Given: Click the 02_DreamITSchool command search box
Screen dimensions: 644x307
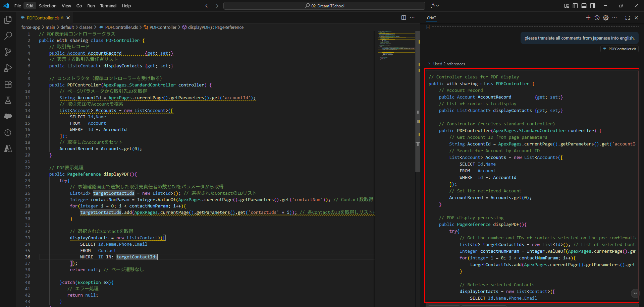Looking at the screenshot, I should coord(324,6).
